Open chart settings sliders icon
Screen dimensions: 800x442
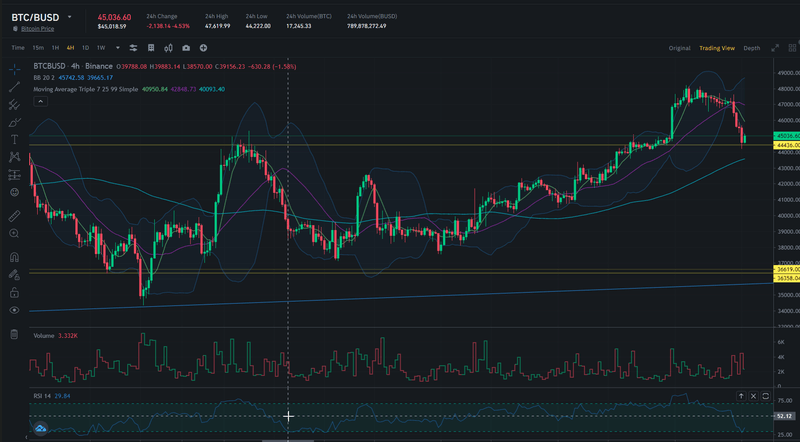[x=133, y=48]
